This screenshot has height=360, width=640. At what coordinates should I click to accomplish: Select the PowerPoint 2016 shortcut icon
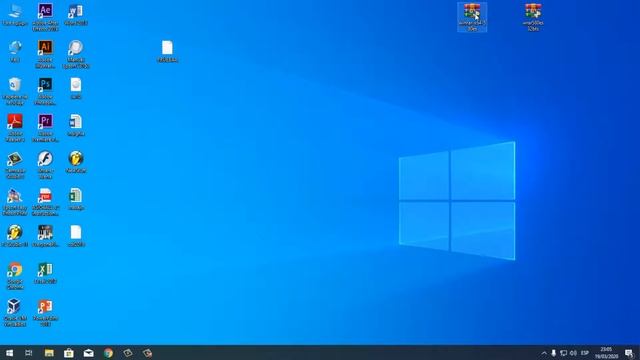click(x=45, y=312)
